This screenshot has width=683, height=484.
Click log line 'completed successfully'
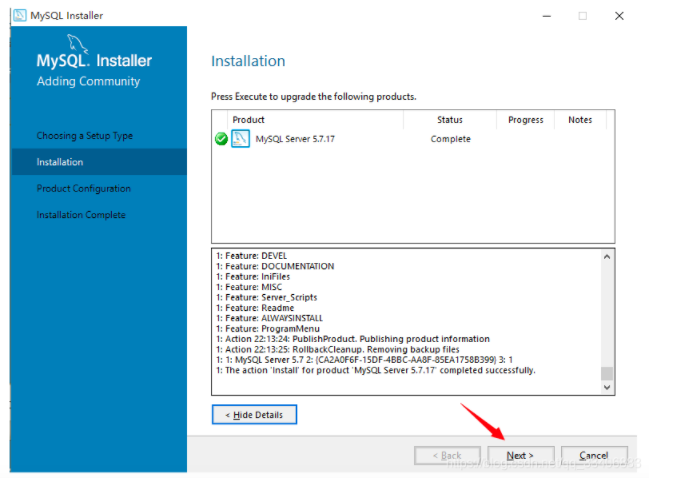point(375,370)
